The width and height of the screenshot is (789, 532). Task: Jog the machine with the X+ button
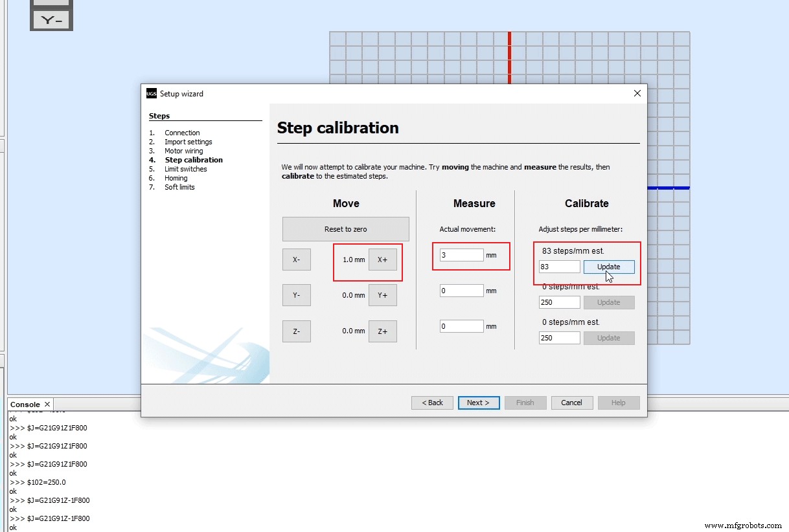(x=383, y=259)
